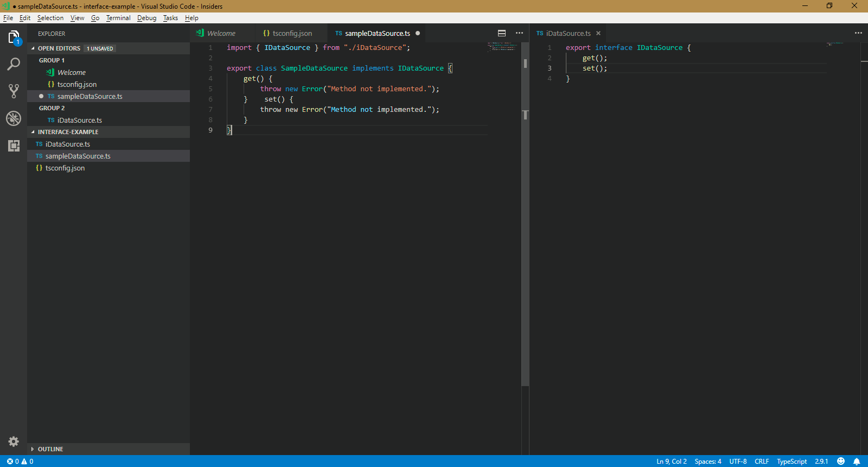Open iDataSource.ts in the INTERFACE-EXAMPLE folder
868x467 pixels.
pos(108,144)
